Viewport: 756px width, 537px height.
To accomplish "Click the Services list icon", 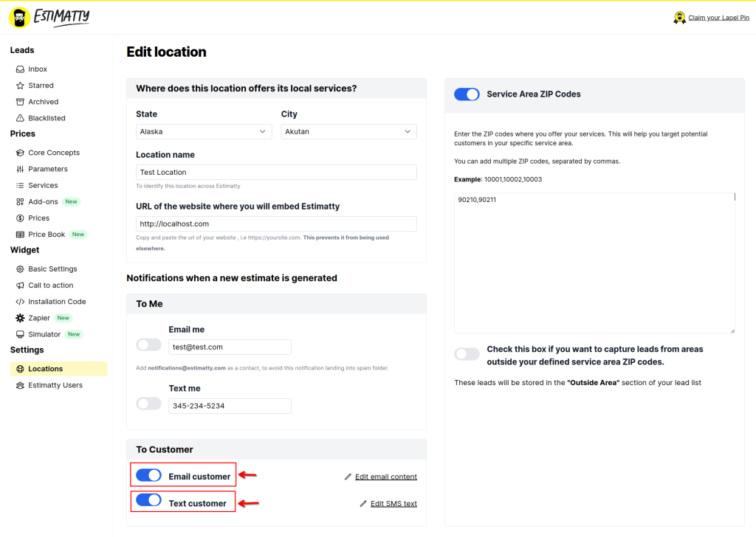I will (20, 186).
